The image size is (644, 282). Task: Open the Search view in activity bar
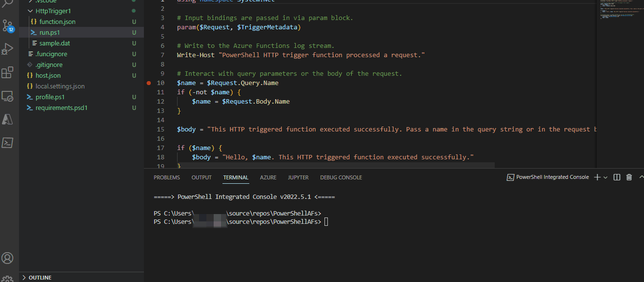coord(7,4)
